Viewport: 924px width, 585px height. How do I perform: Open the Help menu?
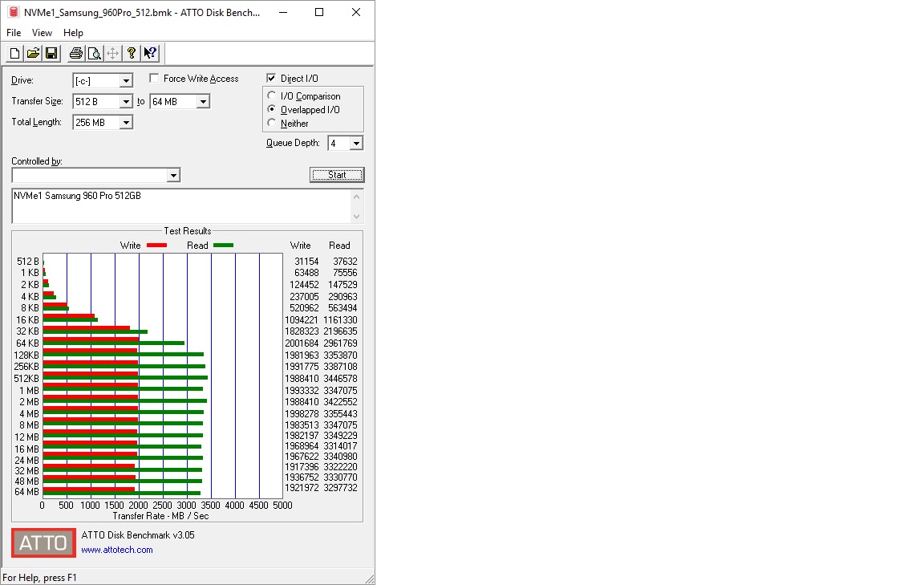[x=73, y=32]
